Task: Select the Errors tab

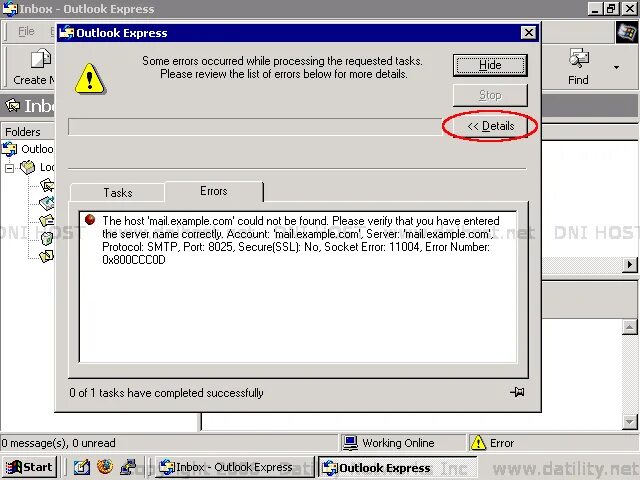Action: click(214, 191)
